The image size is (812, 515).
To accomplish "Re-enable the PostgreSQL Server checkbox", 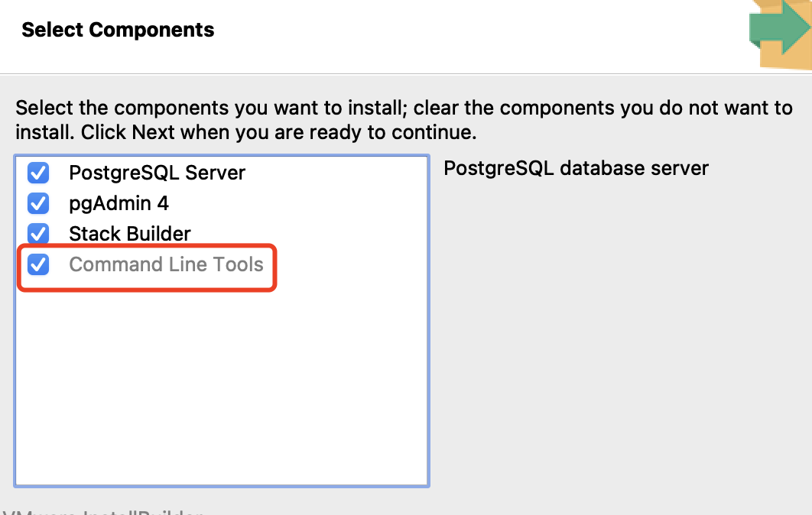I will tap(37, 173).
